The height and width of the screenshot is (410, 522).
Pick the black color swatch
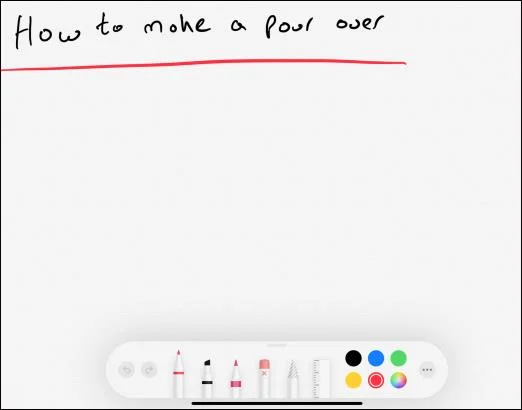pos(353,358)
